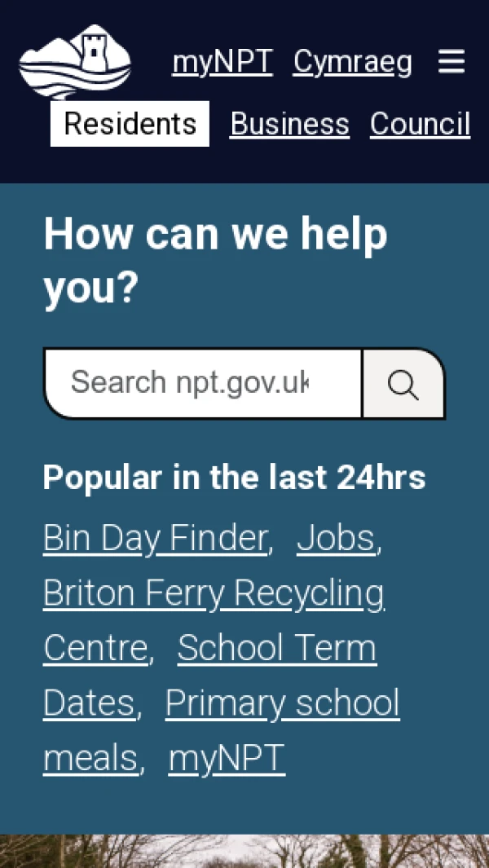Viewport: 489px width, 868px height.
Task: Click the "Popular in the last 24hrs" heading
Action: (234, 478)
